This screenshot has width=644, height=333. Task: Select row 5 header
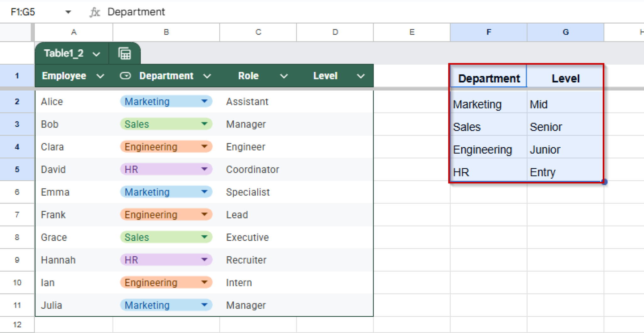click(x=17, y=169)
